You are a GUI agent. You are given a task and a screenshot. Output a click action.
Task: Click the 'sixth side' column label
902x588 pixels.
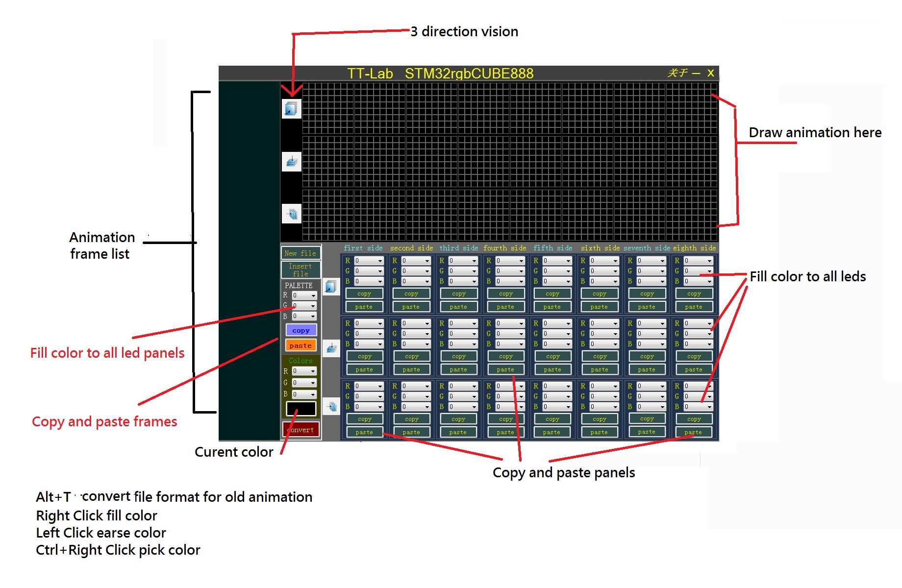[x=600, y=248]
